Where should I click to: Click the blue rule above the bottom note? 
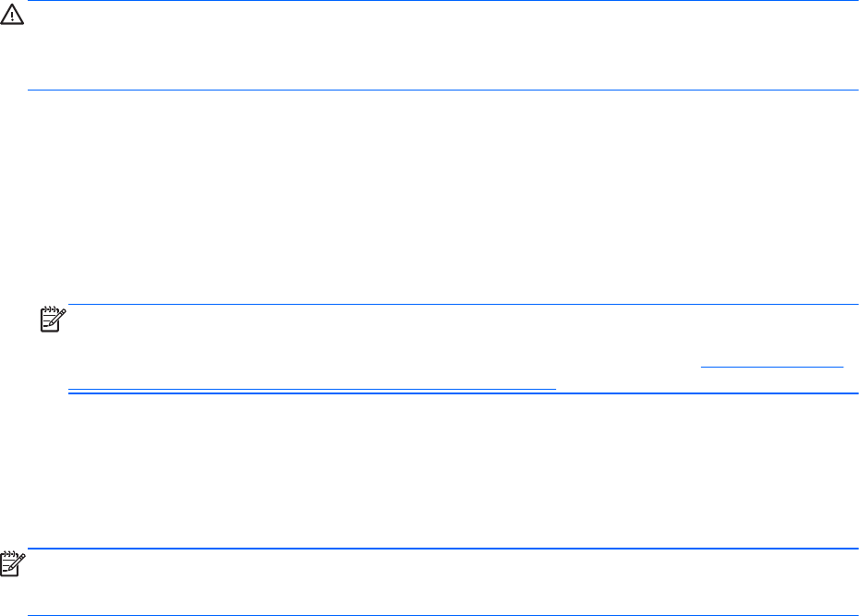(429, 549)
